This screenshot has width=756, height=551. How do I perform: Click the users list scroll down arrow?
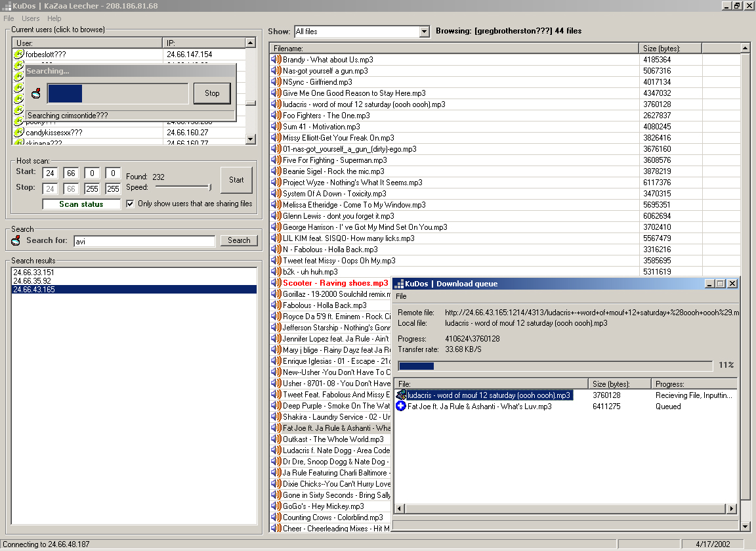click(250, 139)
